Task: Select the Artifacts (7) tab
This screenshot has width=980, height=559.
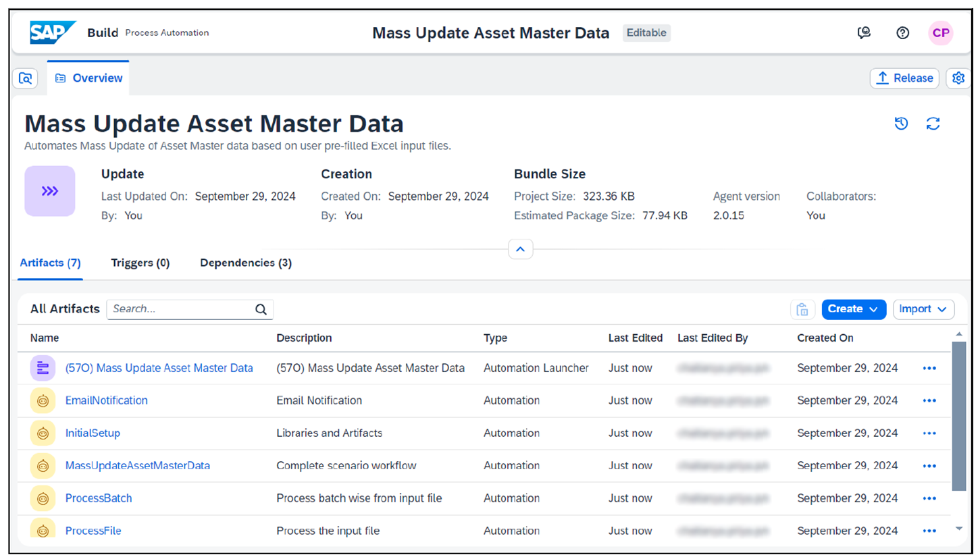Action: [51, 263]
